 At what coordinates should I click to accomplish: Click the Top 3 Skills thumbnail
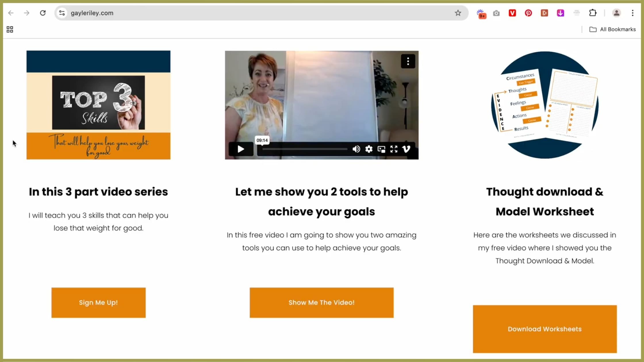pyautogui.click(x=98, y=105)
